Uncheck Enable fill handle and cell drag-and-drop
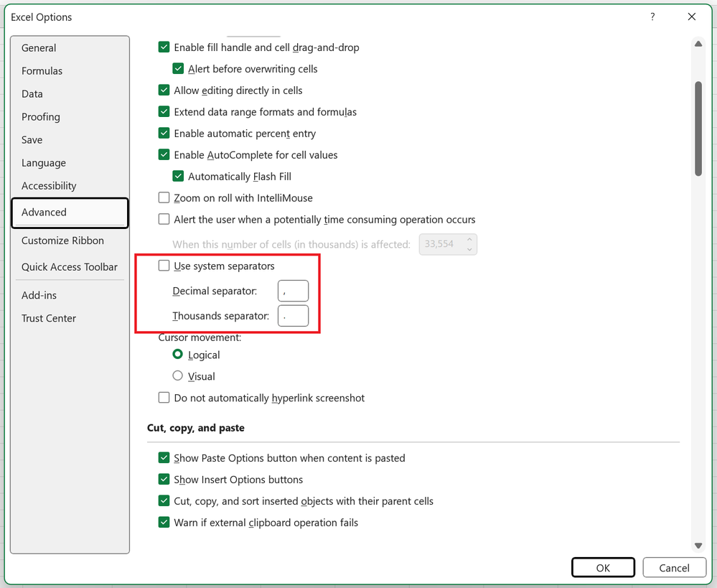717x588 pixels. 164,47
